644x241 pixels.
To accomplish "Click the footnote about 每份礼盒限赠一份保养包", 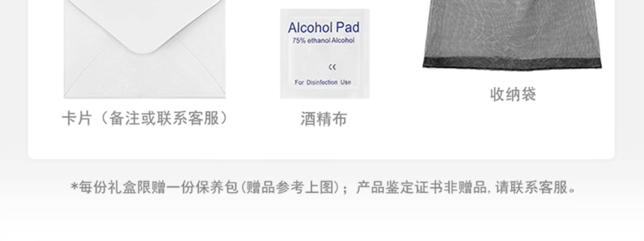I will pos(323,187).
